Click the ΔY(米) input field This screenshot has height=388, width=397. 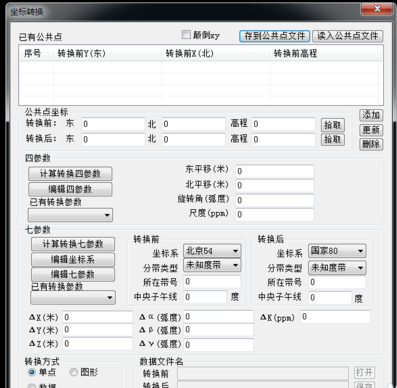pos(97,330)
